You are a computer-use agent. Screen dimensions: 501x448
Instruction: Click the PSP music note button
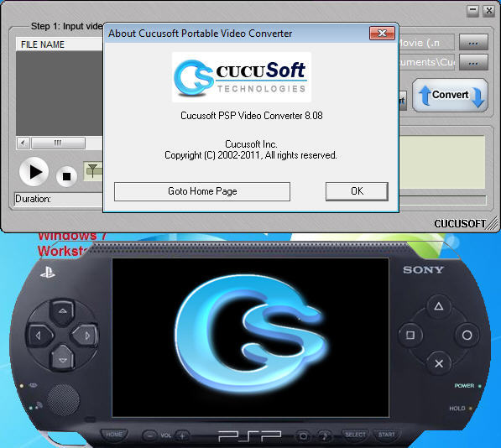325,436
